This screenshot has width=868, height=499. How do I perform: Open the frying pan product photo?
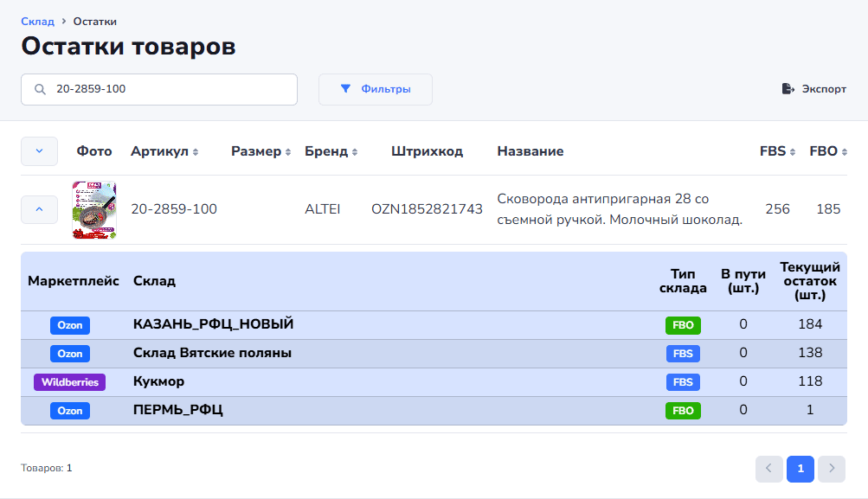[94, 209]
